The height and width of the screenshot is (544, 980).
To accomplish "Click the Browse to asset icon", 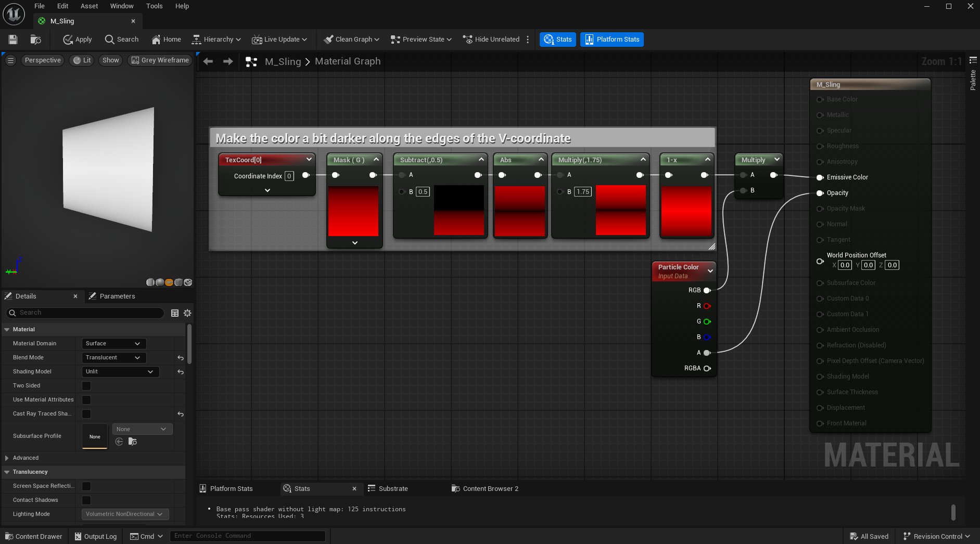I will tap(35, 40).
